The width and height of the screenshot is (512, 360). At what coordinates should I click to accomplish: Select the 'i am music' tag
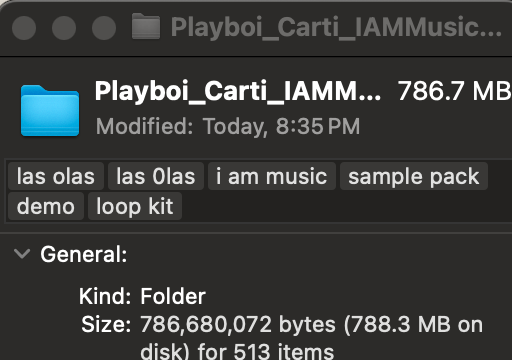tap(272, 176)
